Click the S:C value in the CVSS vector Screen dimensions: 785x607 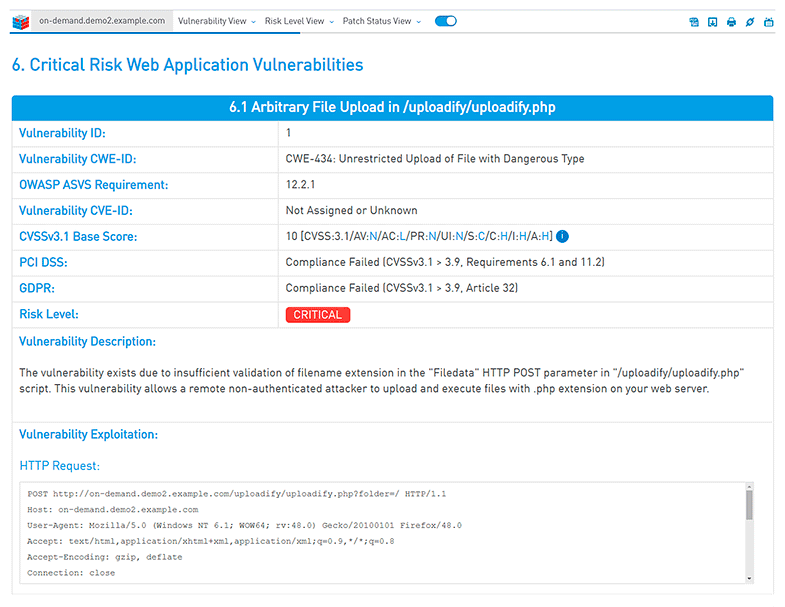tap(476, 237)
